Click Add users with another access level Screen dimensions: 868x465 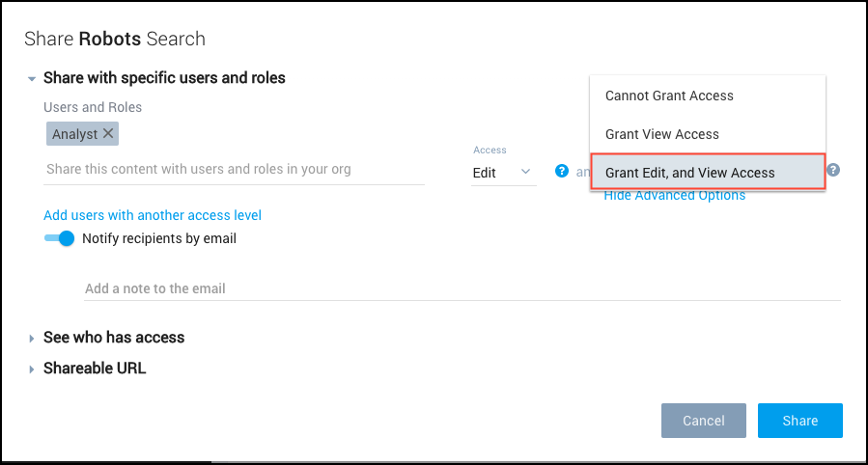[153, 215]
